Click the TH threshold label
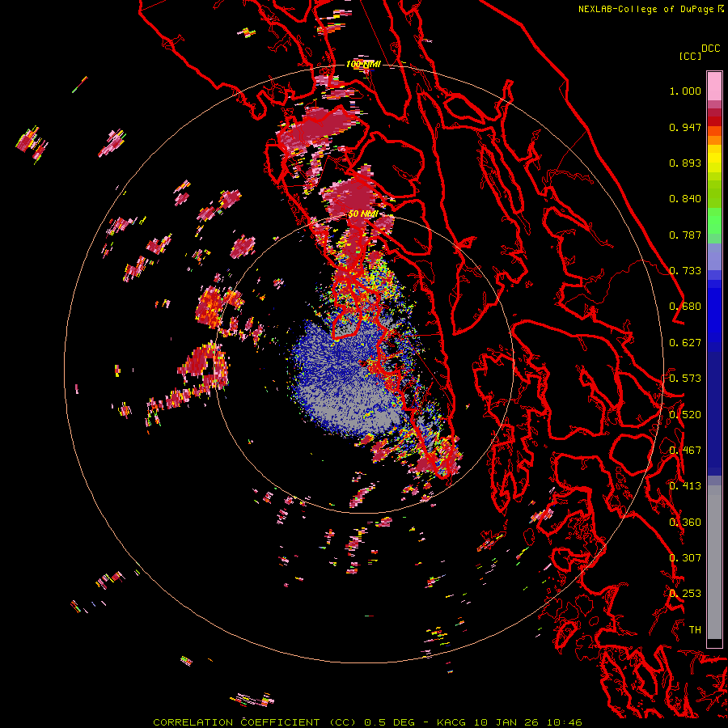Viewport: 728px width, 728px height. click(x=695, y=630)
